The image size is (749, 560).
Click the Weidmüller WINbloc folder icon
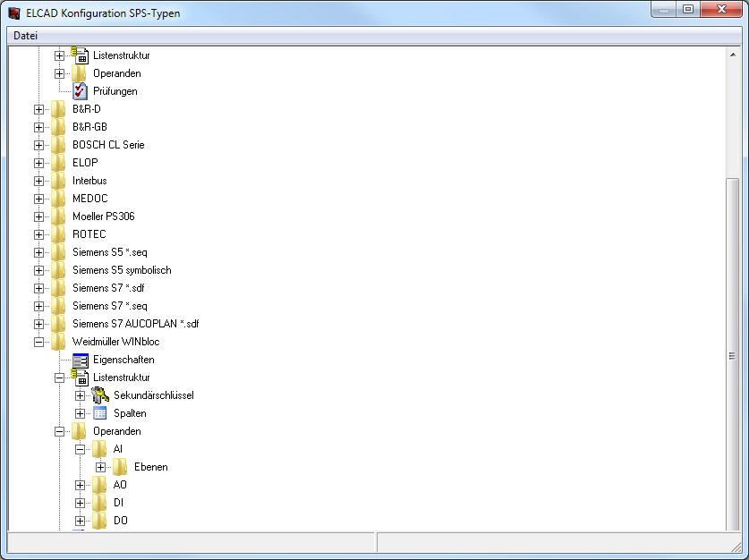(58, 342)
